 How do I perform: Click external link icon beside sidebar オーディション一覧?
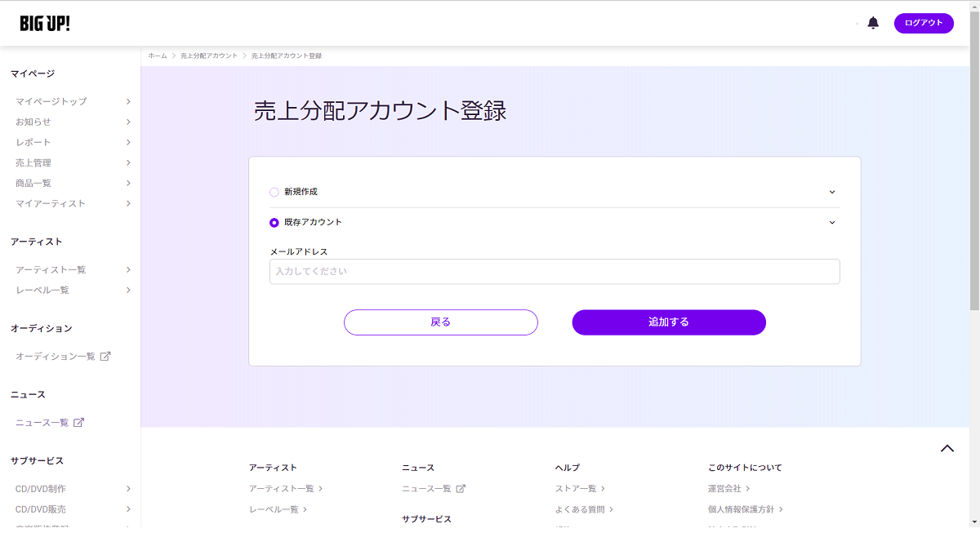click(x=105, y=356)
